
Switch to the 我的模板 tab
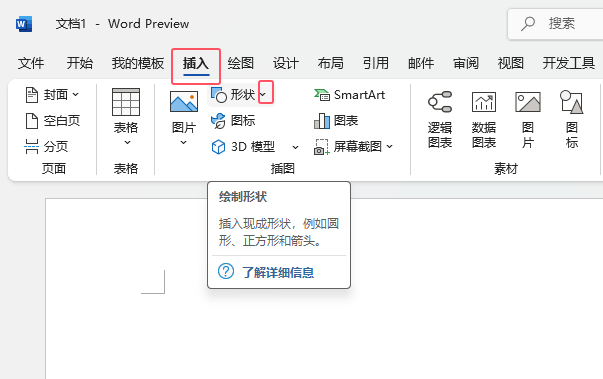(x=138, y=63)
